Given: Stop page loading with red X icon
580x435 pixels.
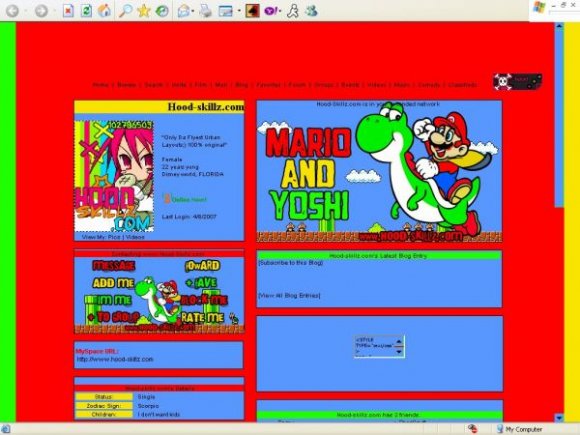Looking at the screenshot, I should 68,11.
